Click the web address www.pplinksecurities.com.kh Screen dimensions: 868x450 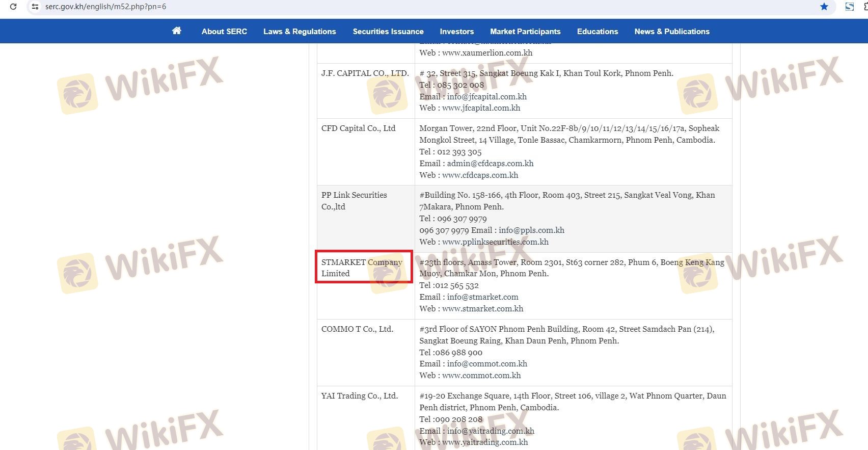[x=496, y=242]
